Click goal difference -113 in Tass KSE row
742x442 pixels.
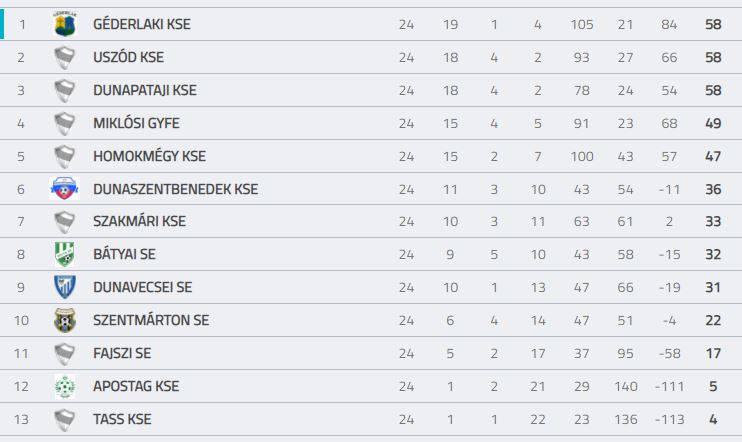click(x=669, y=419)
